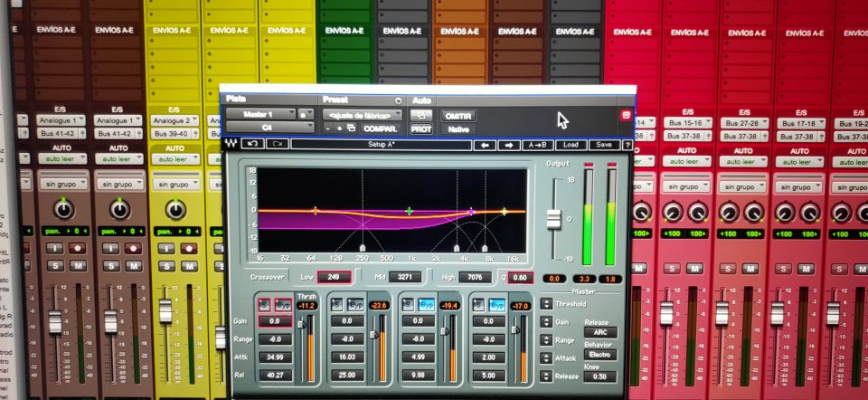This screenshot has height=400, width=868.
Task: Mute the yellow Analogue 2 channel
Action: coord(189,266)
